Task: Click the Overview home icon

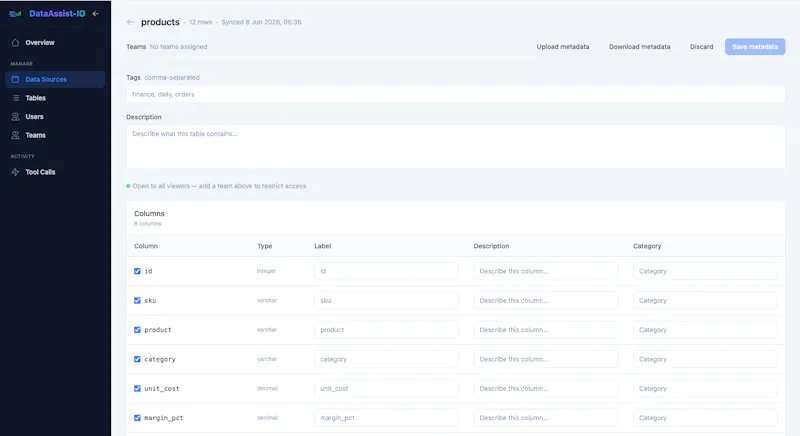Action: (x=15, y=43)
